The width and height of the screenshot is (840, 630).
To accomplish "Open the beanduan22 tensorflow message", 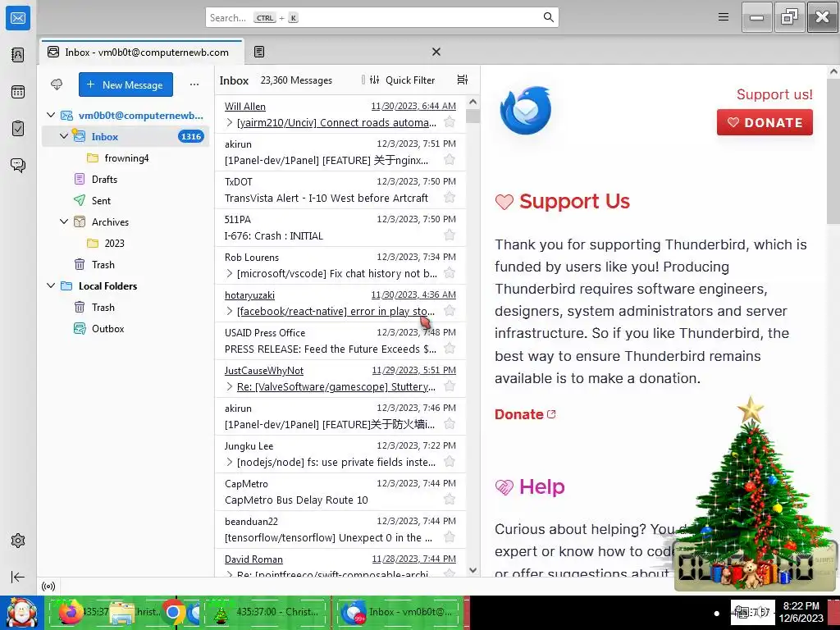I will point(340,529).
